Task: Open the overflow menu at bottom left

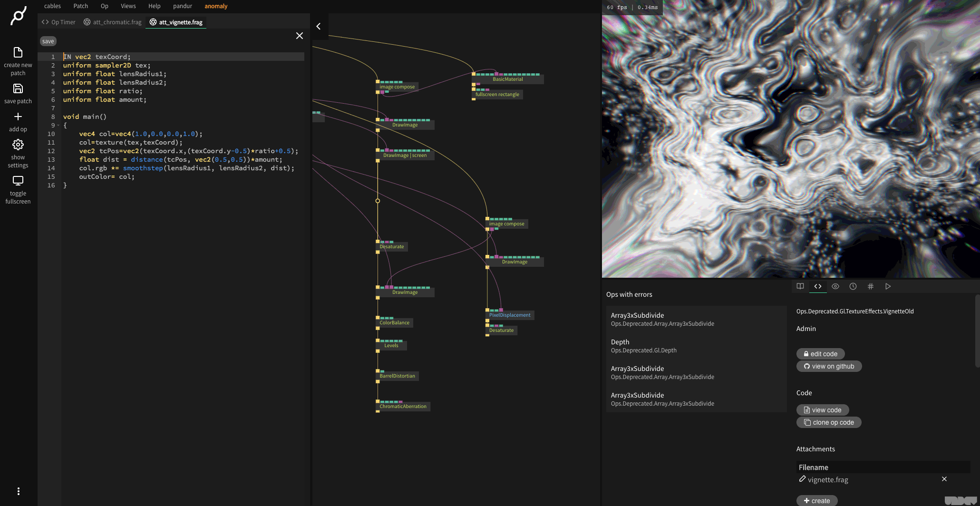Action: tap(18, 491)
